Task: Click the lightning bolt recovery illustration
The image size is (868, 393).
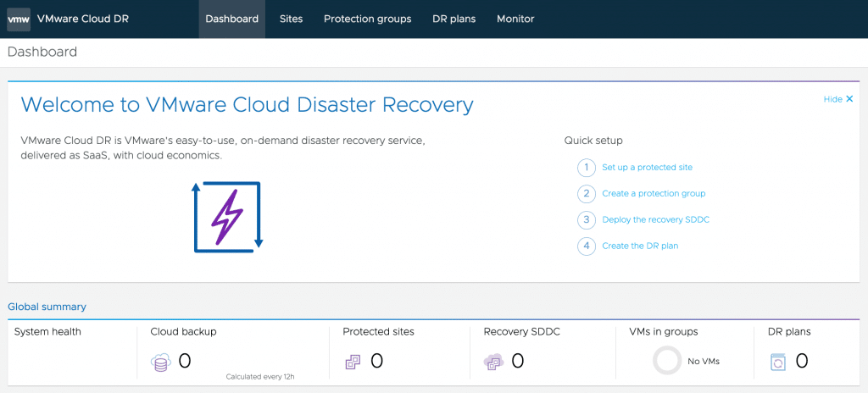Action: 227,217
